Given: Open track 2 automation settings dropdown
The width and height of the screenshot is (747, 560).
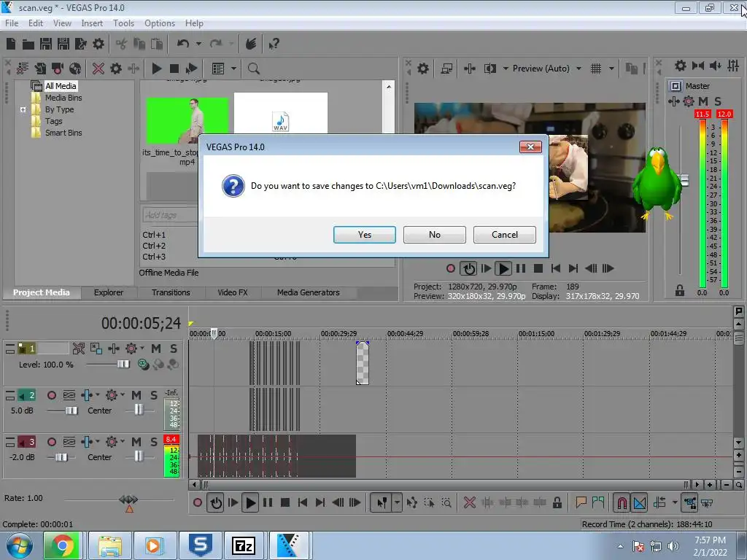Looking at the screenshot, I should [x=98, y=395].
